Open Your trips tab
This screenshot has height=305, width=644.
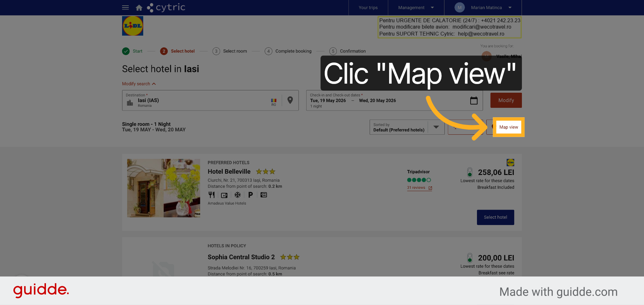[368, 7]
